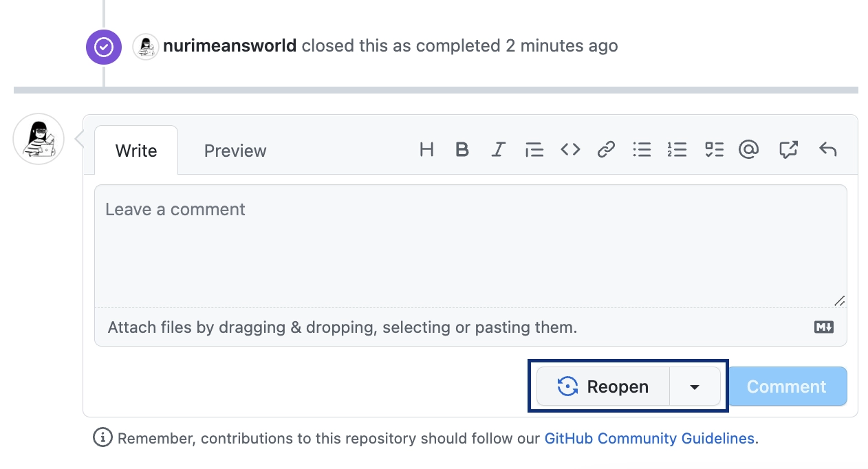The width and height of the screenshot is (868, 469).
Task: Add a link to comment
Action: coord(606,149)
